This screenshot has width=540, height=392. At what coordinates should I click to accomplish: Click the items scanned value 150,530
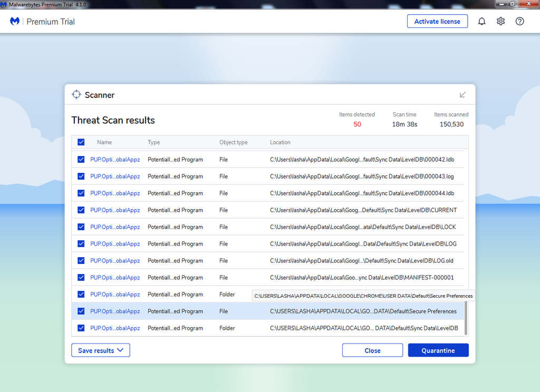tap(451, 124)
